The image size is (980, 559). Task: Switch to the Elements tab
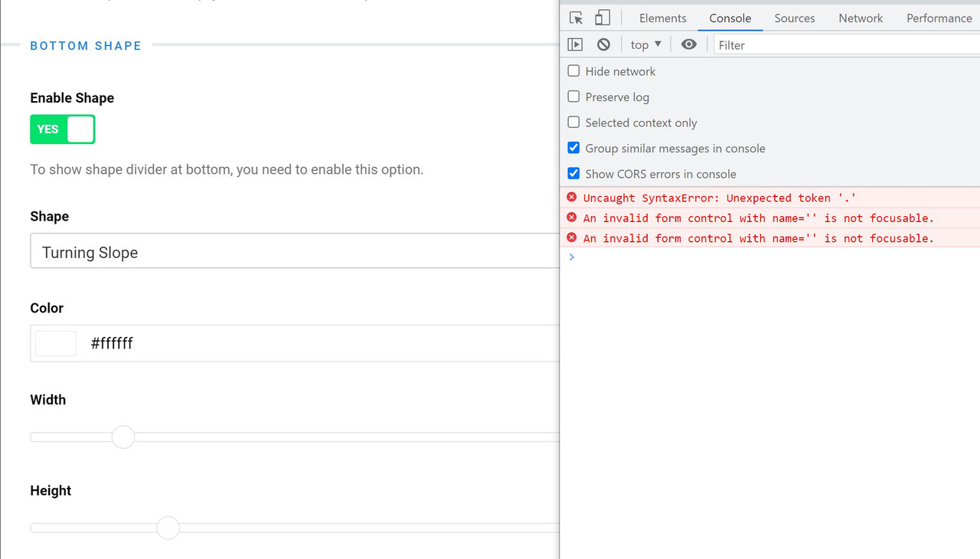click(662, 18)
